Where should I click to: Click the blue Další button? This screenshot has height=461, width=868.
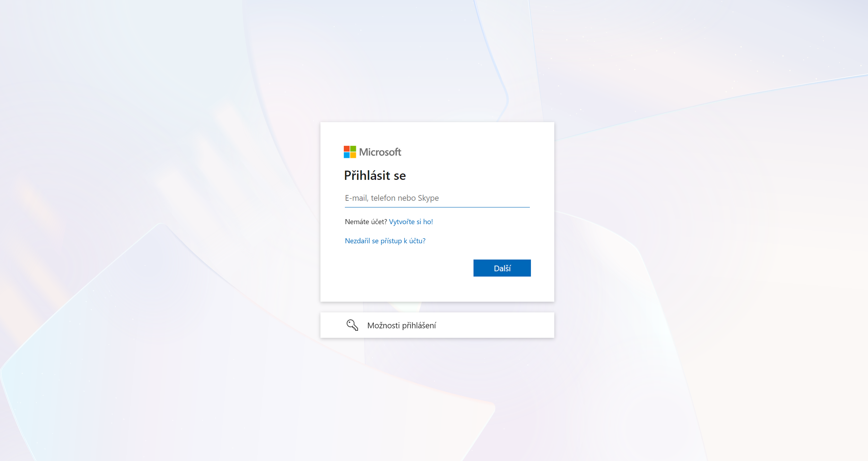tap(502, 268)
